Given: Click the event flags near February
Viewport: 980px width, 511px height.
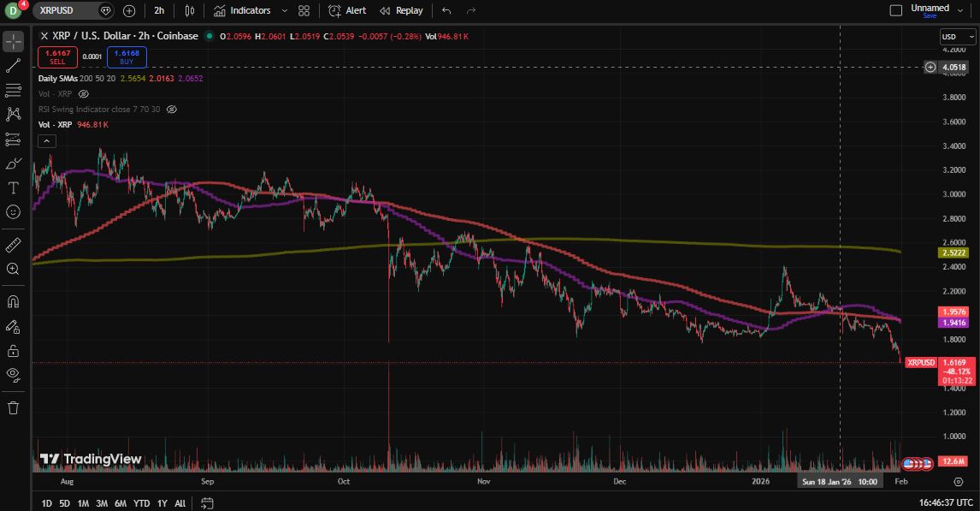Looking at the screenshot, I should point(918,464).
